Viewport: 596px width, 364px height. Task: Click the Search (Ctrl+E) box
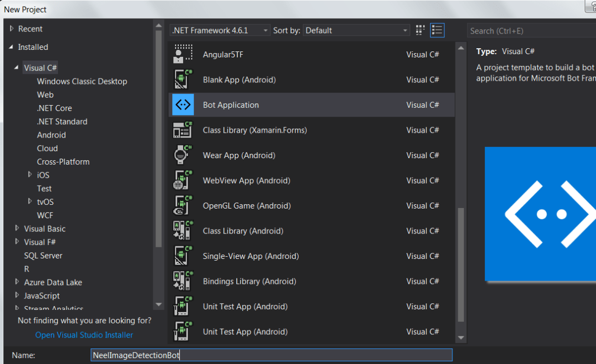click(531, 31)
